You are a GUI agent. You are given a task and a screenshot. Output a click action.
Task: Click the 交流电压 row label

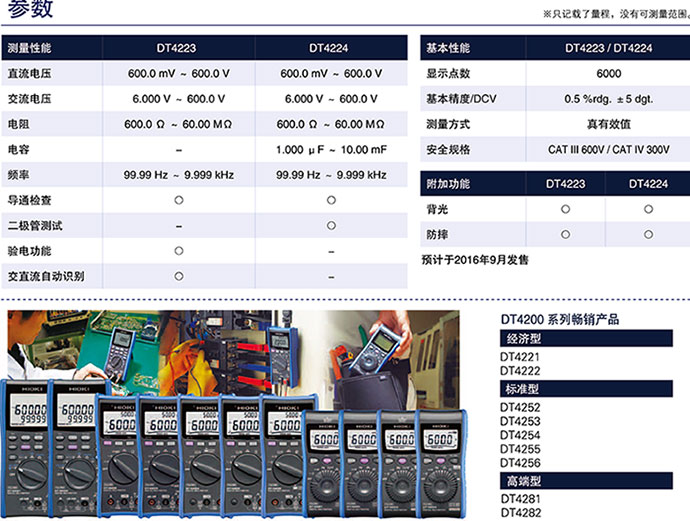29,99
